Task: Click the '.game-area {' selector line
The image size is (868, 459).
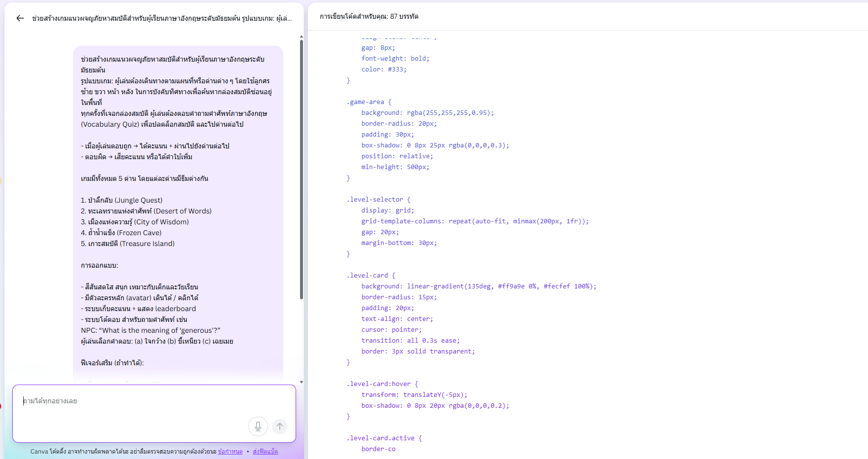Action: click(x=369, y=102)
